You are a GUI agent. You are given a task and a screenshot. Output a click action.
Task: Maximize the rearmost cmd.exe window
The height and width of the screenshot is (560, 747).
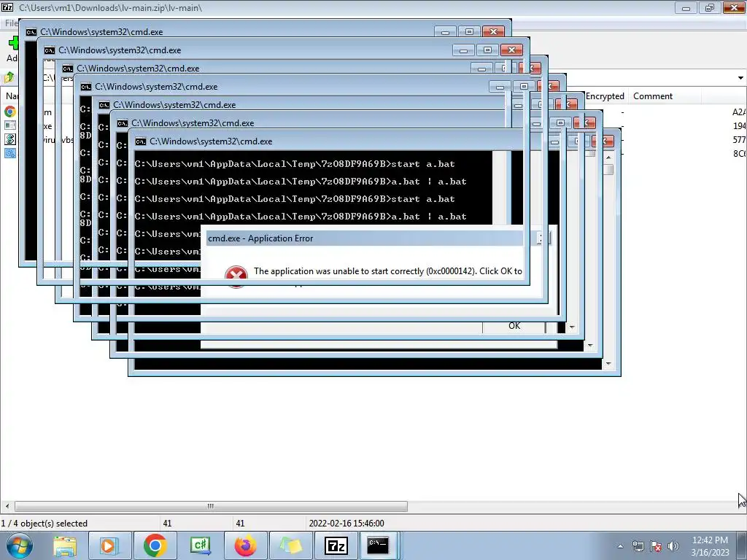tap(469, 32)
